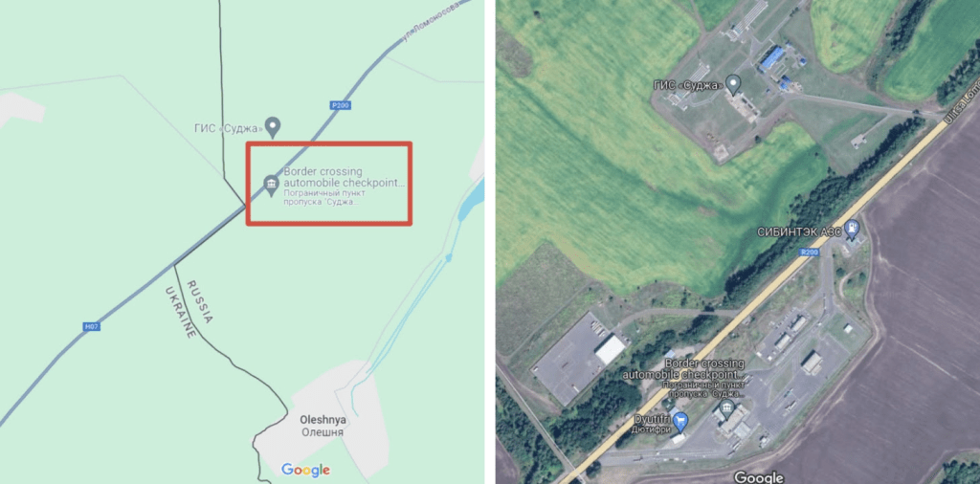Click the ГИС «Суджа» text on map

228,129
